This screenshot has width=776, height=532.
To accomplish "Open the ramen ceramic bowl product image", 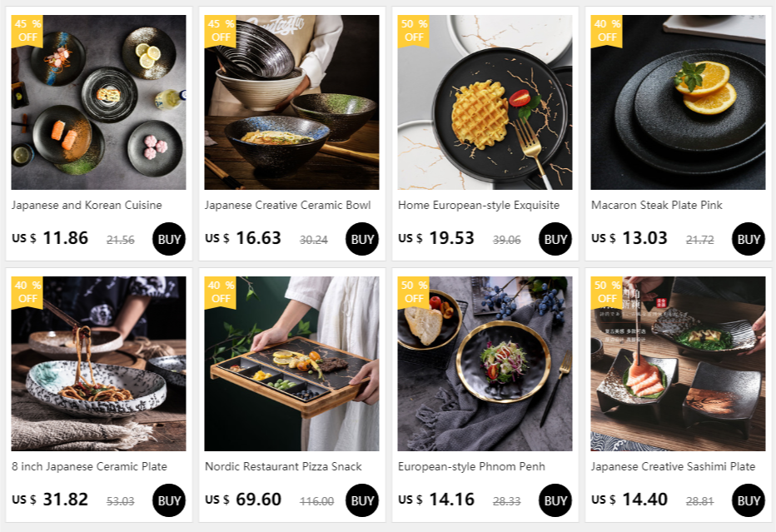I will [x=291, y=102].
